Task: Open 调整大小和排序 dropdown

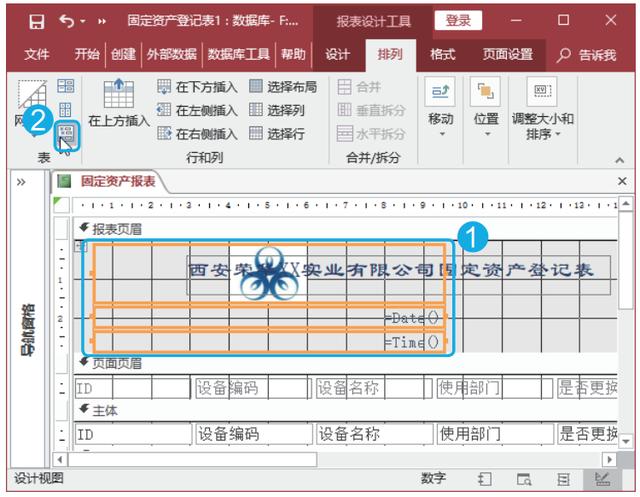Action: click(x=542, y=109)
